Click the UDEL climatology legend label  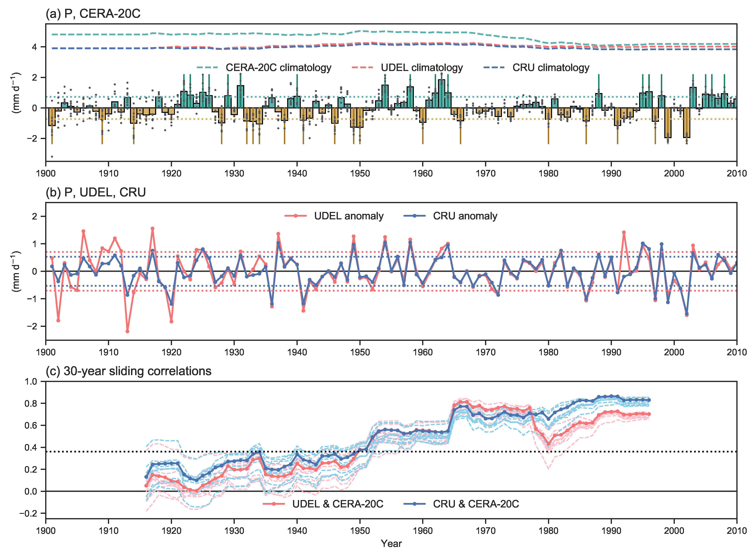(422, 68)
